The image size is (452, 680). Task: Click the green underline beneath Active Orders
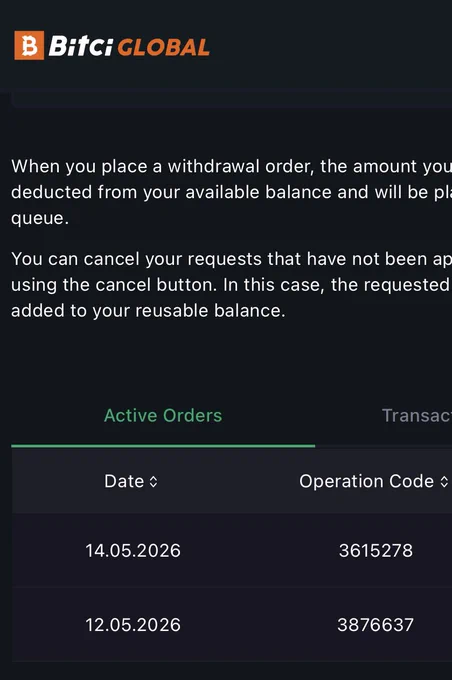coord(163,445)
